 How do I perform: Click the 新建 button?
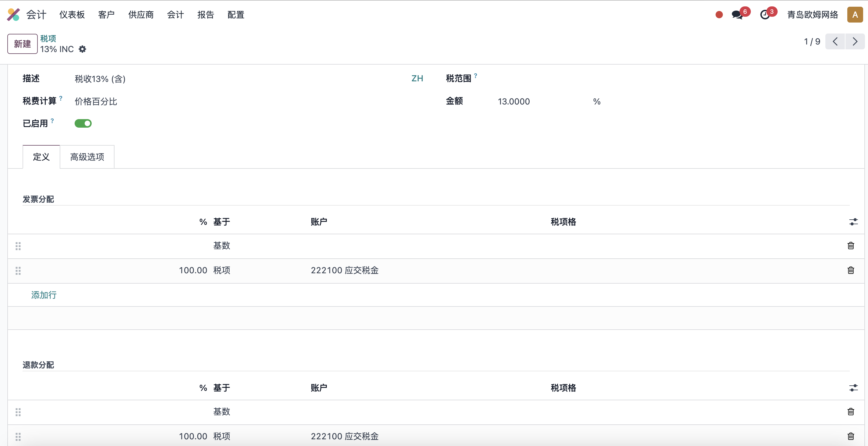(22, 44)
